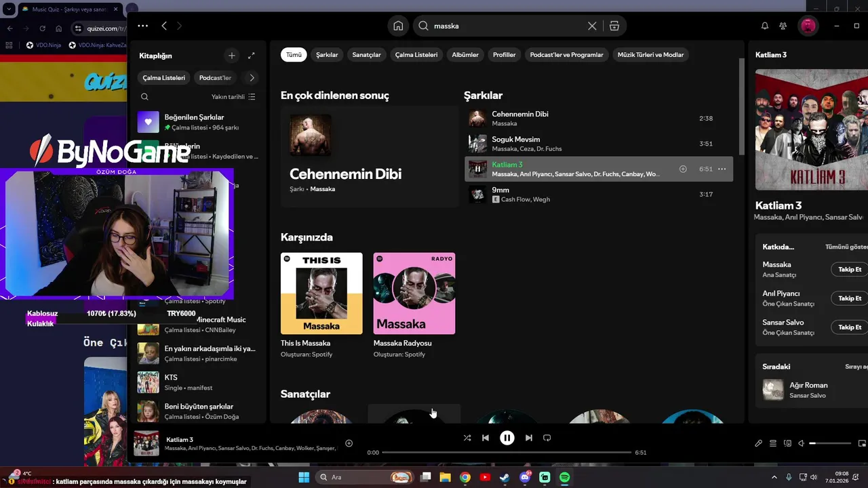Switch to the Şarkılar tab

(327, 55)
